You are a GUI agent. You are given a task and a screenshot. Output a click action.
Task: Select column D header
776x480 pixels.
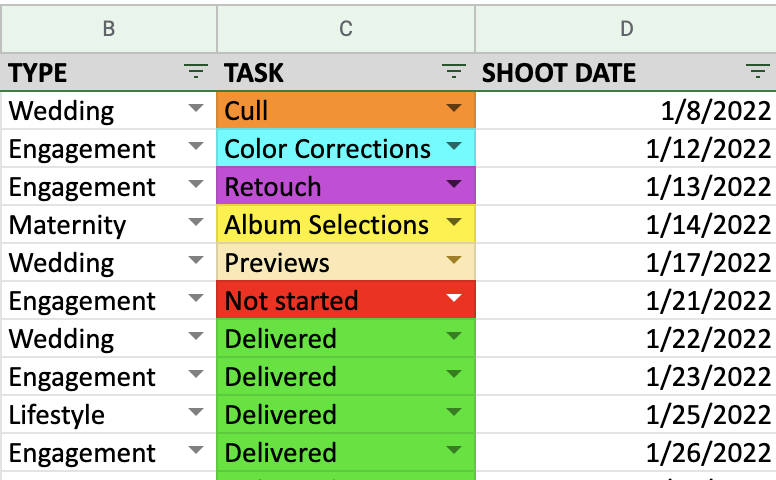point(626,28)
